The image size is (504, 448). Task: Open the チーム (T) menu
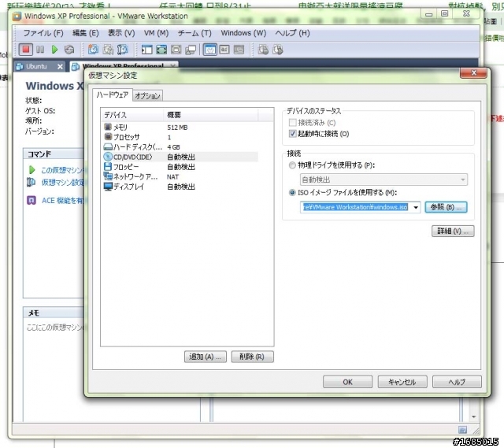click(195, 33)
